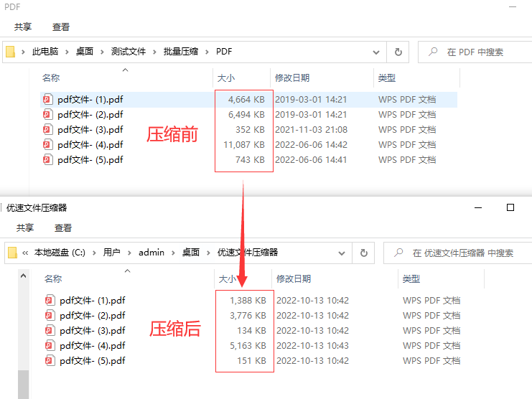Click the pdf文件- (1).pdf file icon in PDF window
Viewport: 532px width, 399px height.
pos(48,99)
